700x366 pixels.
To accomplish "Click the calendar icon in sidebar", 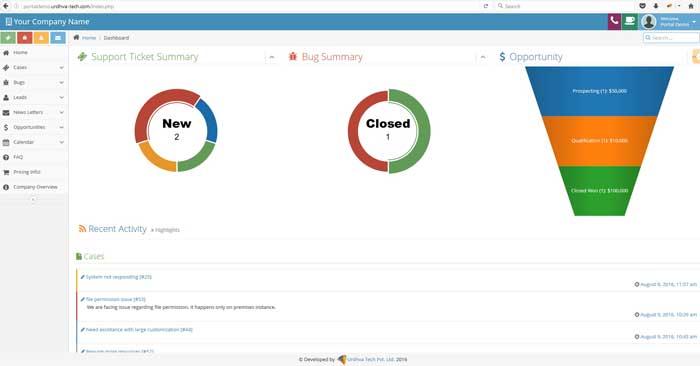I will tap(6, 142).
